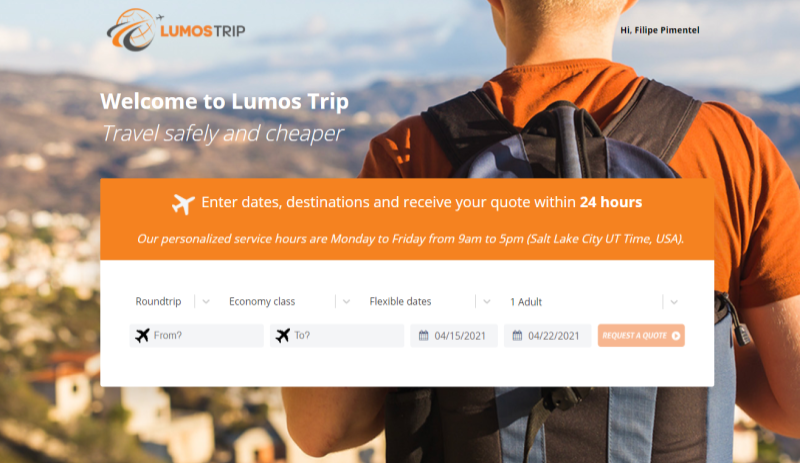Image resolution: width=800 pixels, height=463 pixels.
Task: Open Hi, Filipe Pimentel user menu
Action: [x=659, y=30]
